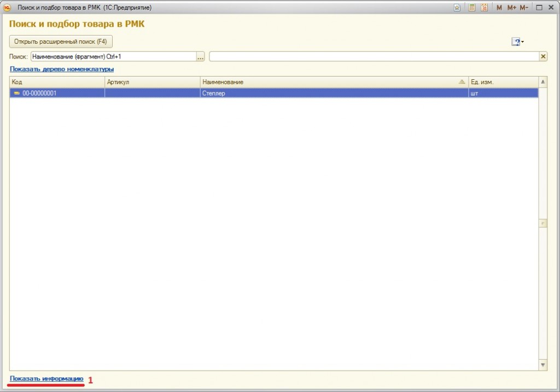560x392 pixels.
Task: Click Показать дерево номенклатуры link
Action: coord(62,69)
